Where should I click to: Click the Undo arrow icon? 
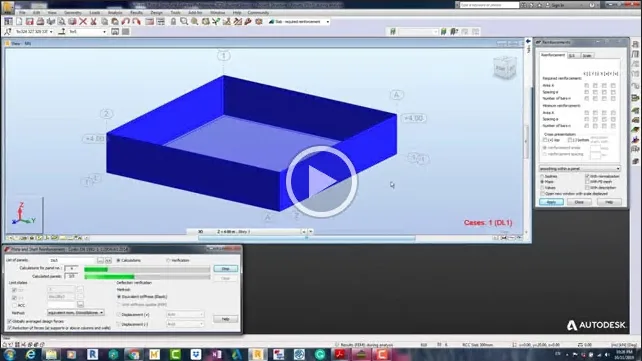(125, 21)
